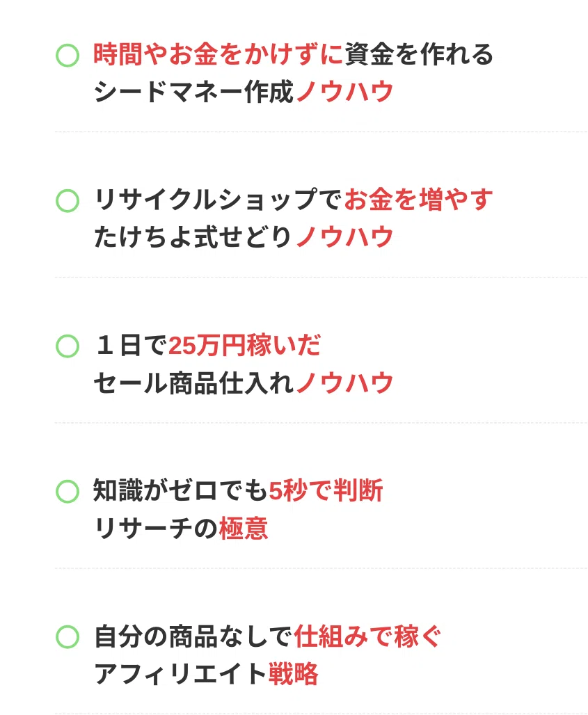Select the green circle next to １日で25万円稼いだ
This screenshot has width=588, height=715.
coord(67,346)
